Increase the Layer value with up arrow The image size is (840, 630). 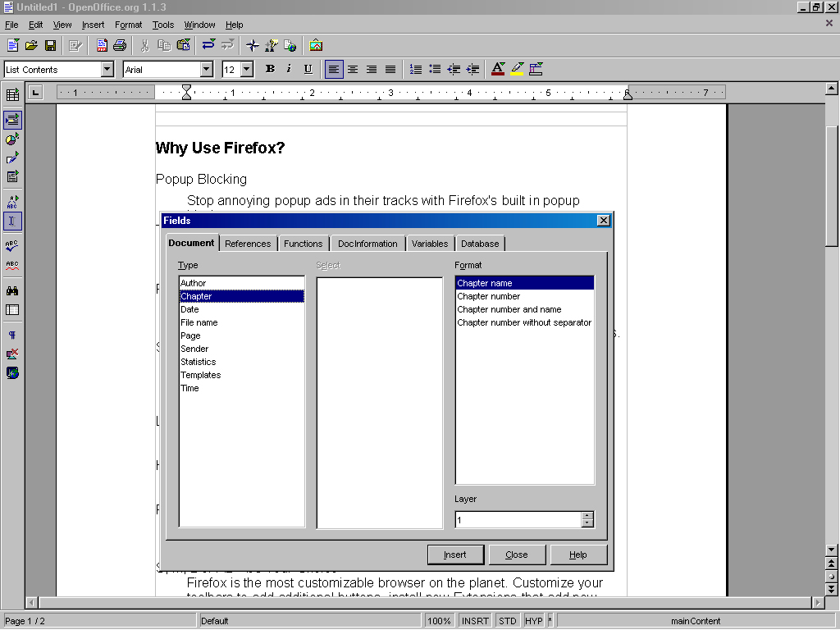pyautogui.click(x=587, y=516)
